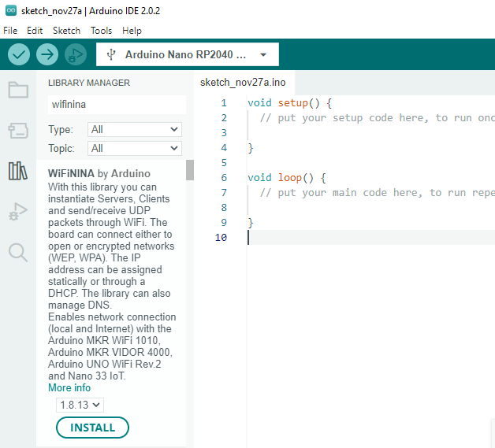495x448 pixels.
Task: Open the Search magnifier sidebar icon
Action: point(18,252)
